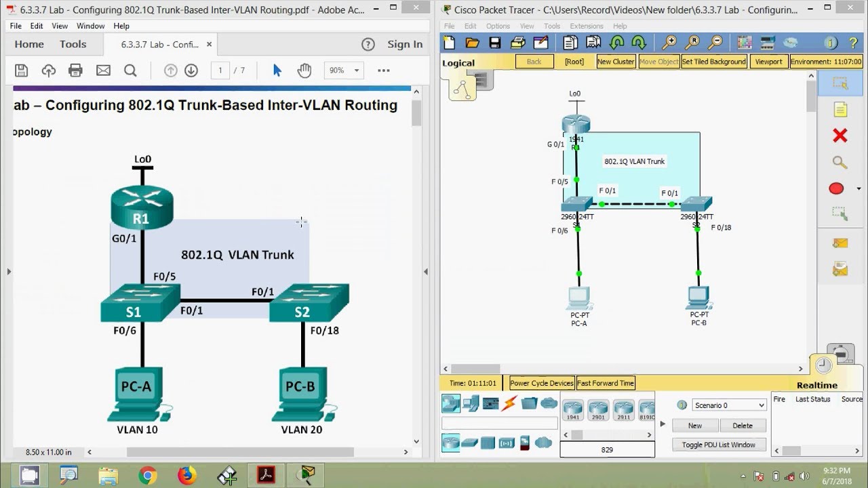
Task: Go to previous PDF page
Action: point(171,70)
